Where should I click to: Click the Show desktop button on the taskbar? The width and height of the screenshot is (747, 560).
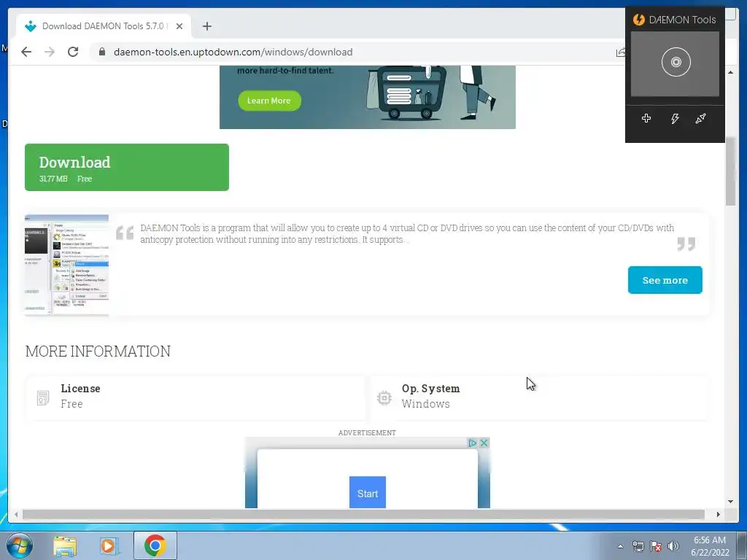(x=742, y=545)
